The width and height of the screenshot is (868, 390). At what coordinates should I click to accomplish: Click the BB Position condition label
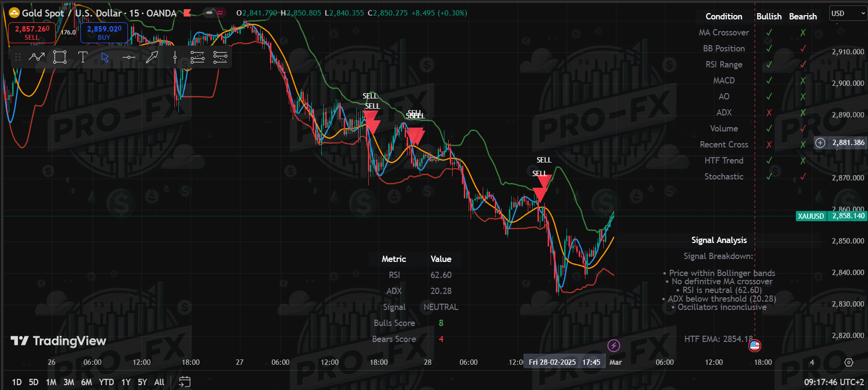[x=724, y=49]
